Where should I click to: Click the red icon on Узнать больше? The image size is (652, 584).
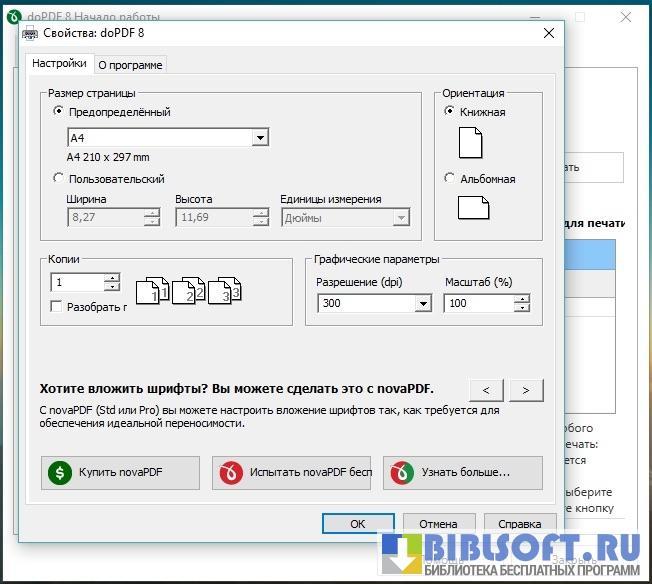point(402,472)
